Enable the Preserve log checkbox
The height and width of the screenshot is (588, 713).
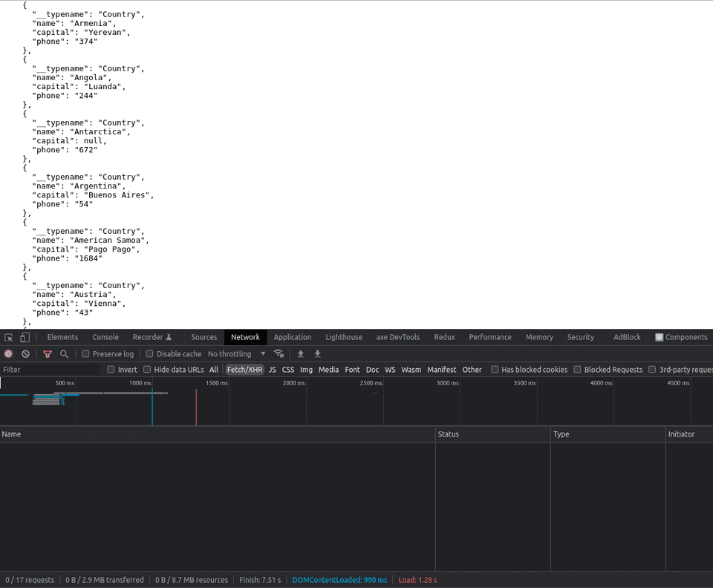85,354
